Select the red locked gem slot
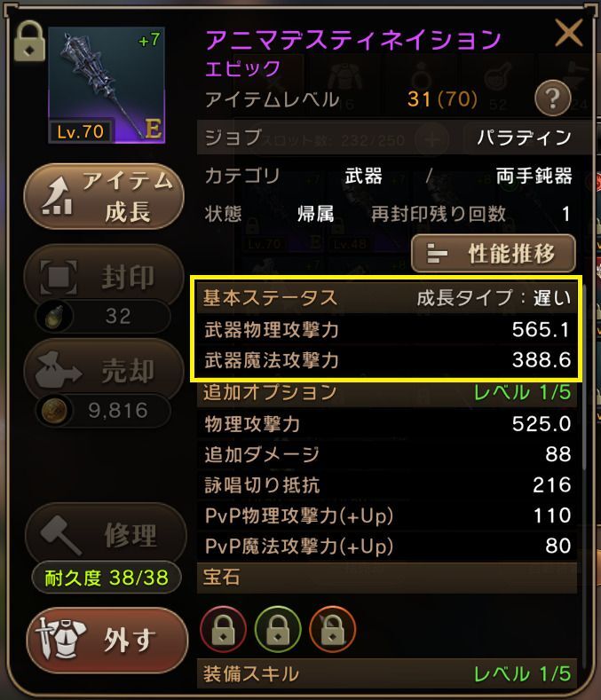 [223, 629]
